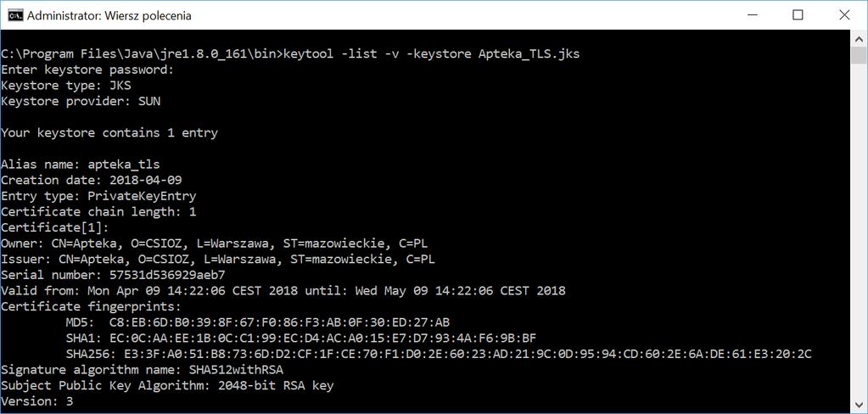The width and height of the screenshot is (868, 414).
Task: Click the Serial number 57531d536929aeb7 line
Action: 113,275
